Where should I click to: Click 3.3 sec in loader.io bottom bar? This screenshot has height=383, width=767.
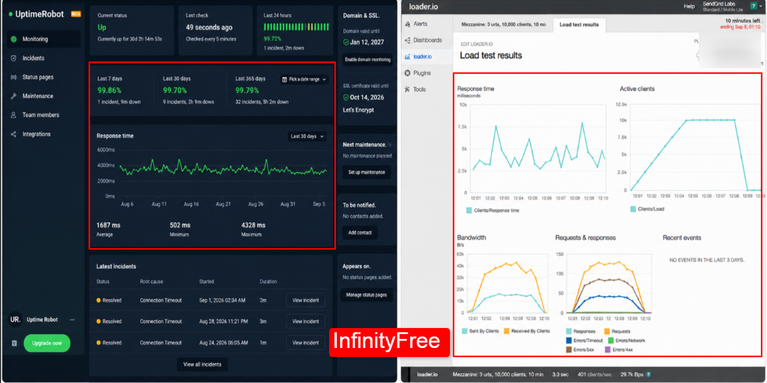pyautogui.click(x=561, y=375)
